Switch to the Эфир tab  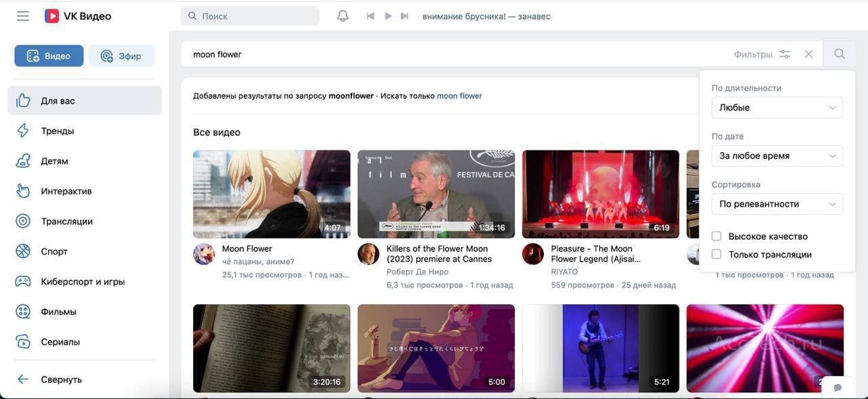coord(121,56)
